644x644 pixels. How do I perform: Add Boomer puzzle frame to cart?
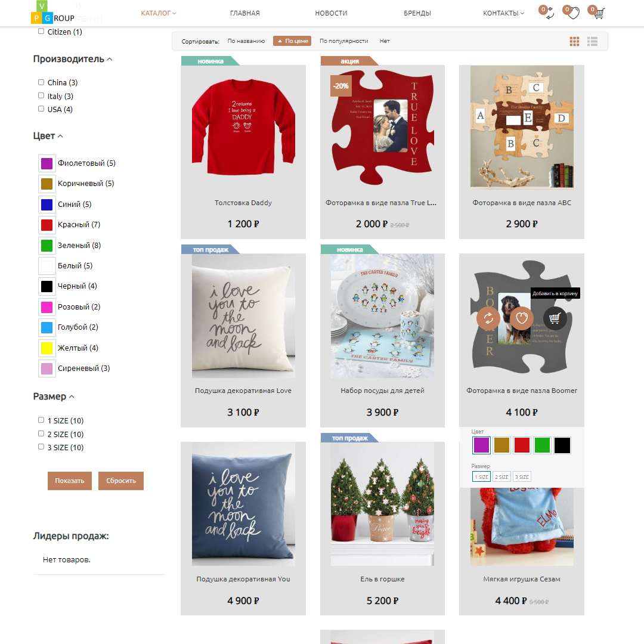(x=555, y=318)
